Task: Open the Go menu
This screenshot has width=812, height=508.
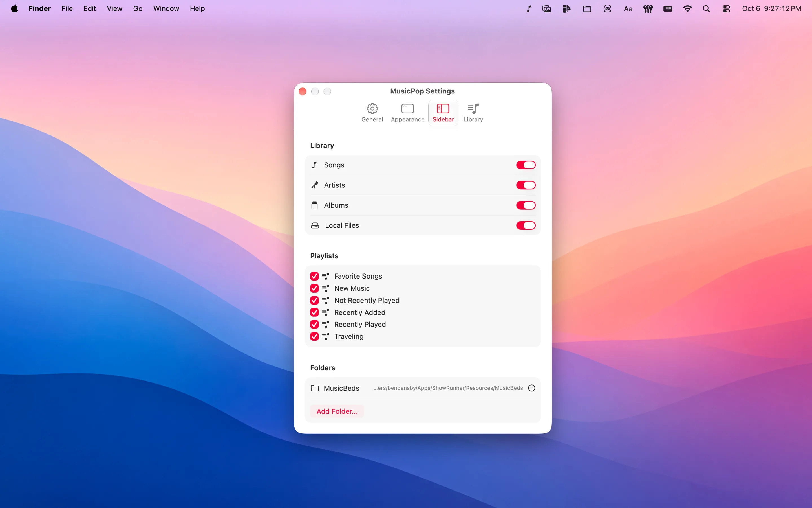Action: 138,9
